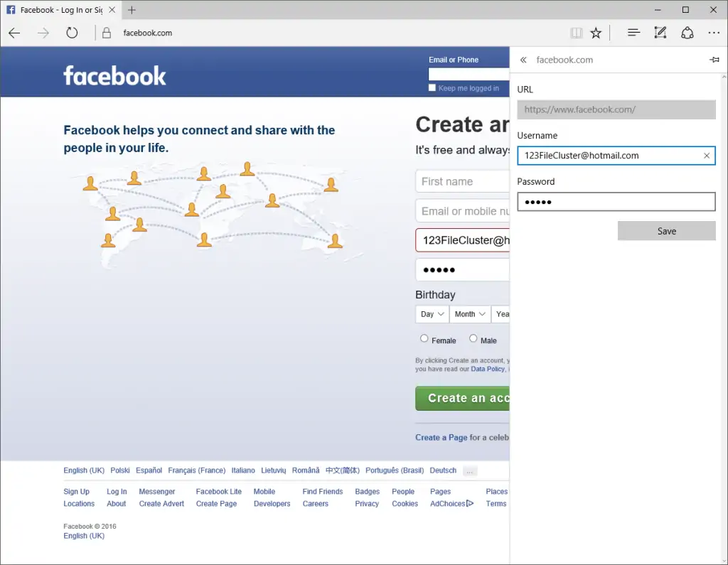
Task: Open the Privacy footer link
Action: (367, 504)
